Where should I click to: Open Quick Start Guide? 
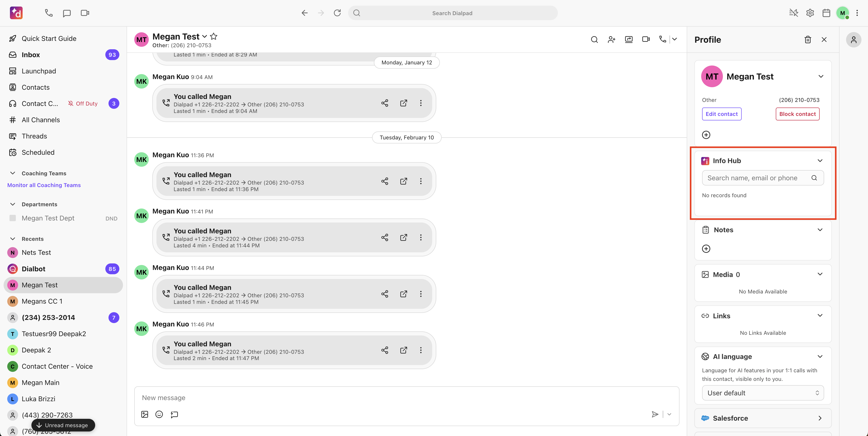[63, 38]
